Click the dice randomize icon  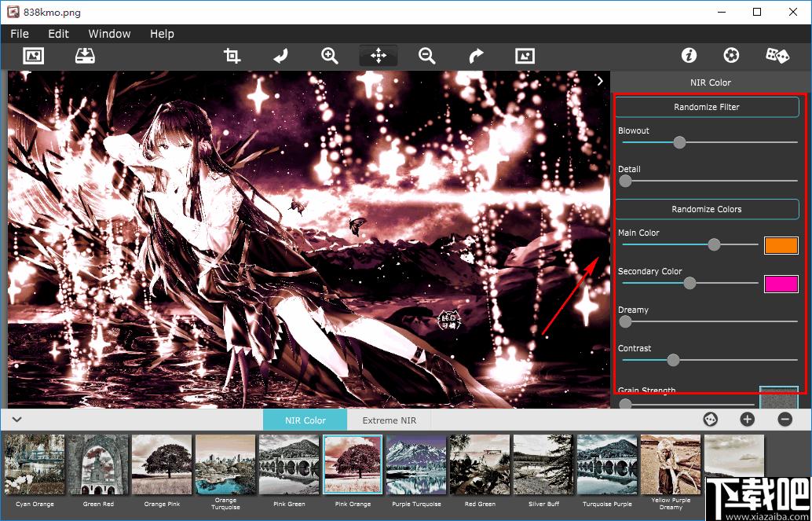[777, 56]
